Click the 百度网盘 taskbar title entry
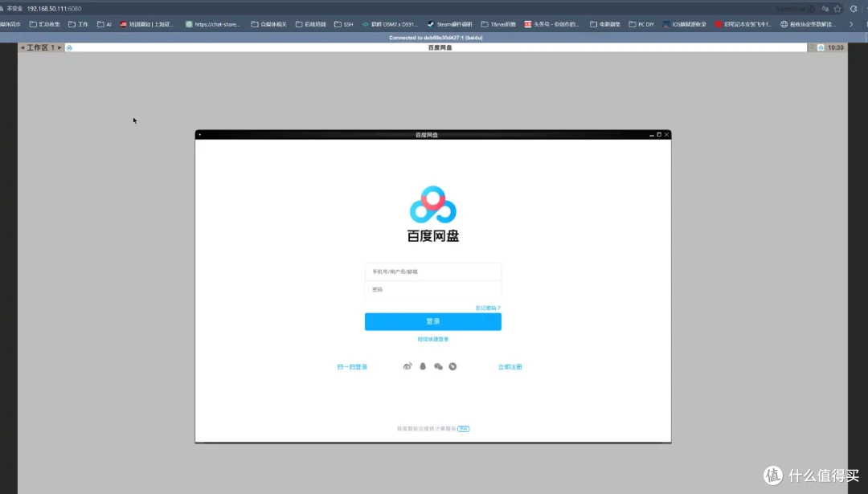The height and width of the screenshot is (494, 868). pyautogui.click(x=440, y=47)
